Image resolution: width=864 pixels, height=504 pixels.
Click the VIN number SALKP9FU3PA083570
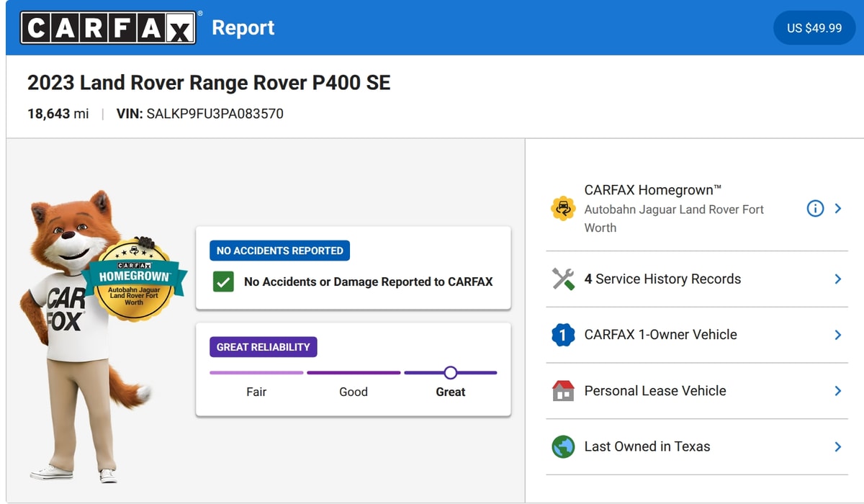coord(215,114)
